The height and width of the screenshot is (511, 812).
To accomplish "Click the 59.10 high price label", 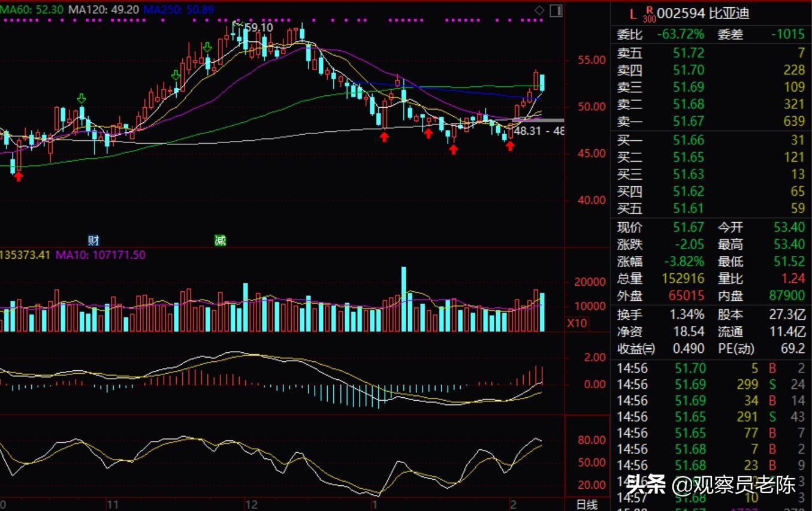I will (x=258, y=28).
